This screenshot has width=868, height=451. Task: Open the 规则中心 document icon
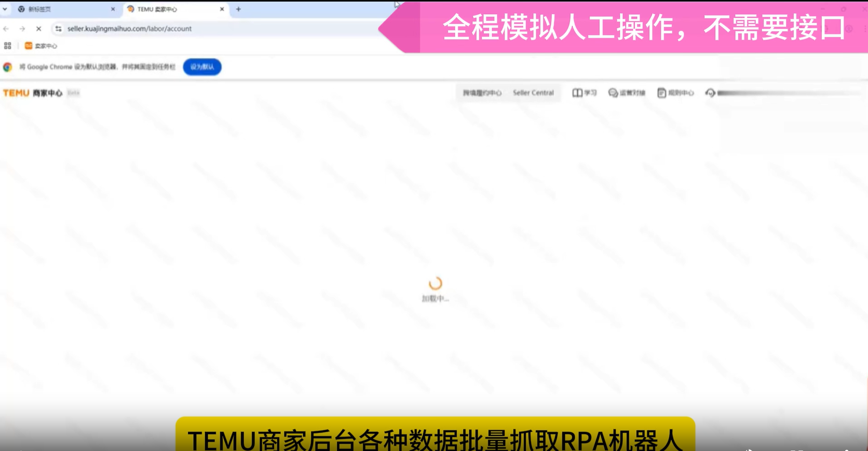pos(661,93)
